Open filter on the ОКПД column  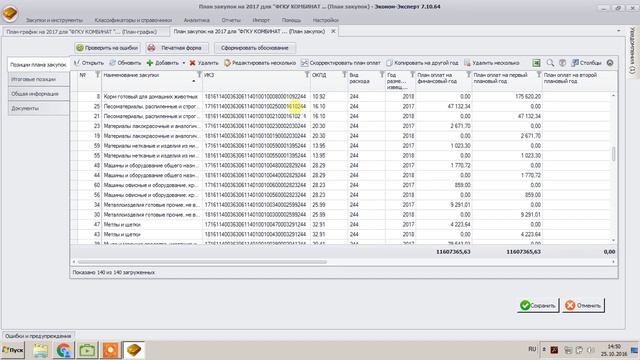point(344,75)
